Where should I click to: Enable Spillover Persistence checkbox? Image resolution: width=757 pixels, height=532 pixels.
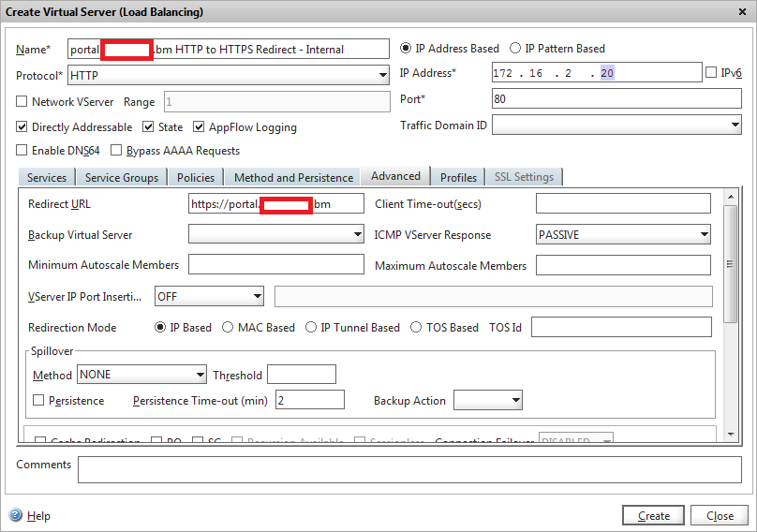38,400
